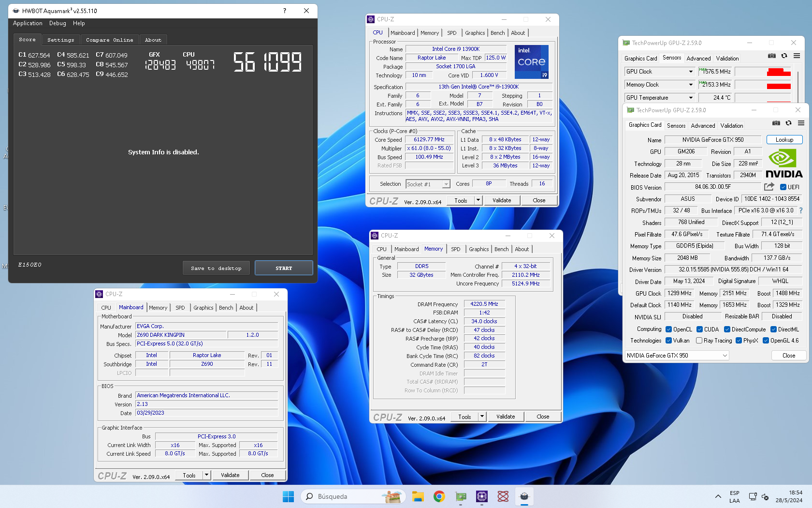812x508 pixels.
Task: Click the Save to desktop button
Action: (216, 268)
